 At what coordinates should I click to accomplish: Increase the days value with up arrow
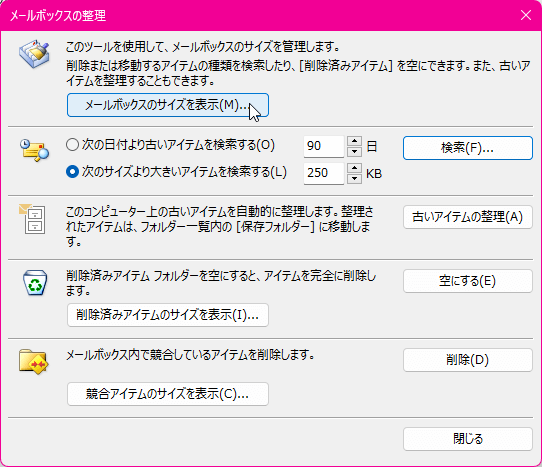click(354, 141)
